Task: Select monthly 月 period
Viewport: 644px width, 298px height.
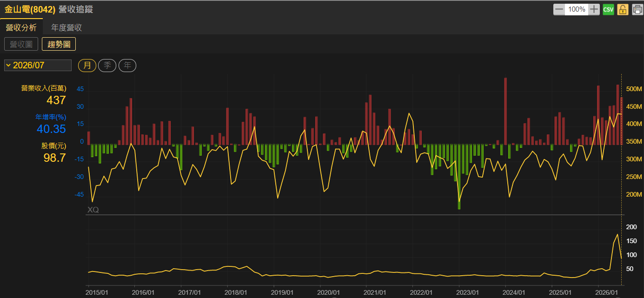Action: [x=87, y=65]
